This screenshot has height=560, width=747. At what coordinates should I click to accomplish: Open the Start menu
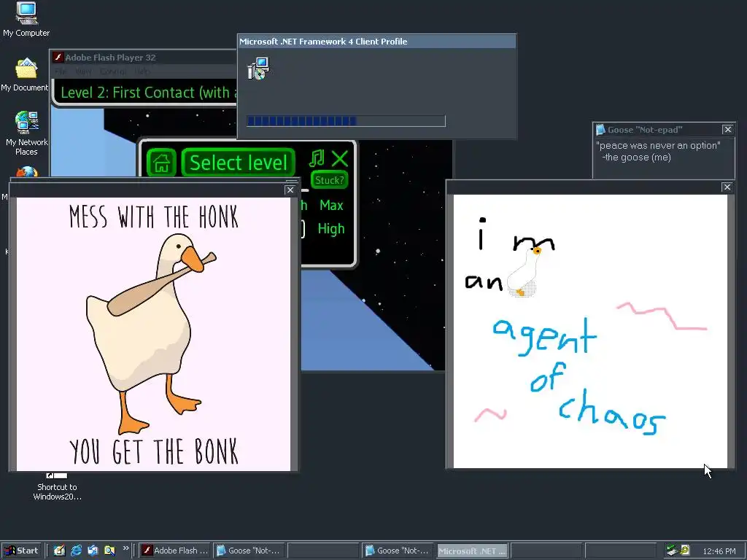[x=21, y=551]
